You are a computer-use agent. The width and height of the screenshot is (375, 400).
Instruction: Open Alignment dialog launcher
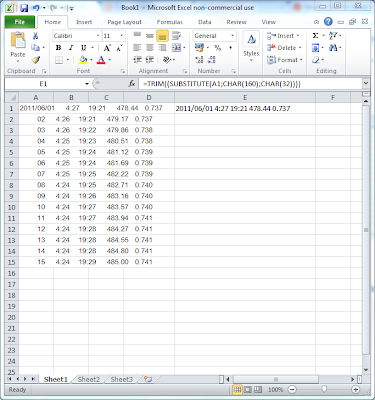point(185,71)
